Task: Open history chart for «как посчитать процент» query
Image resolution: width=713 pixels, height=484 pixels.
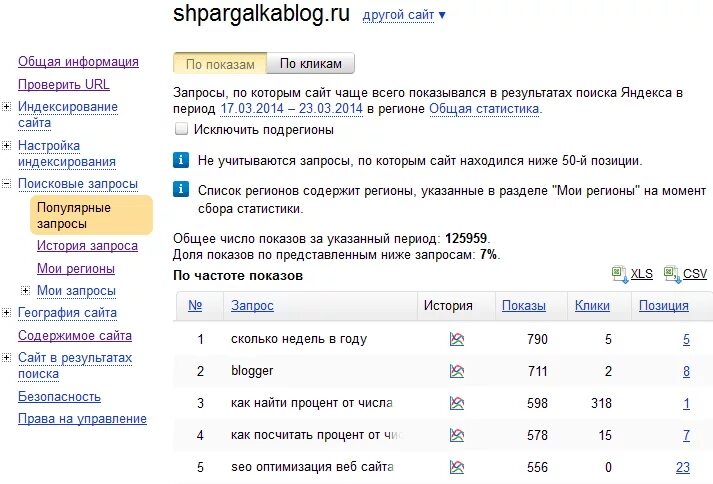Action: pyautogui.click(x=457, y=435)
